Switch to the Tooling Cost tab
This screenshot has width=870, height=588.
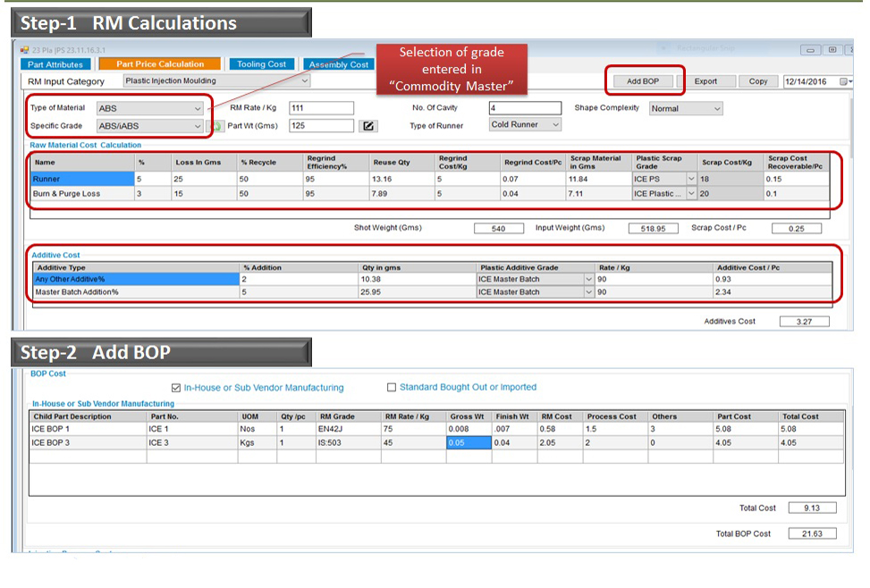[261, 63]
